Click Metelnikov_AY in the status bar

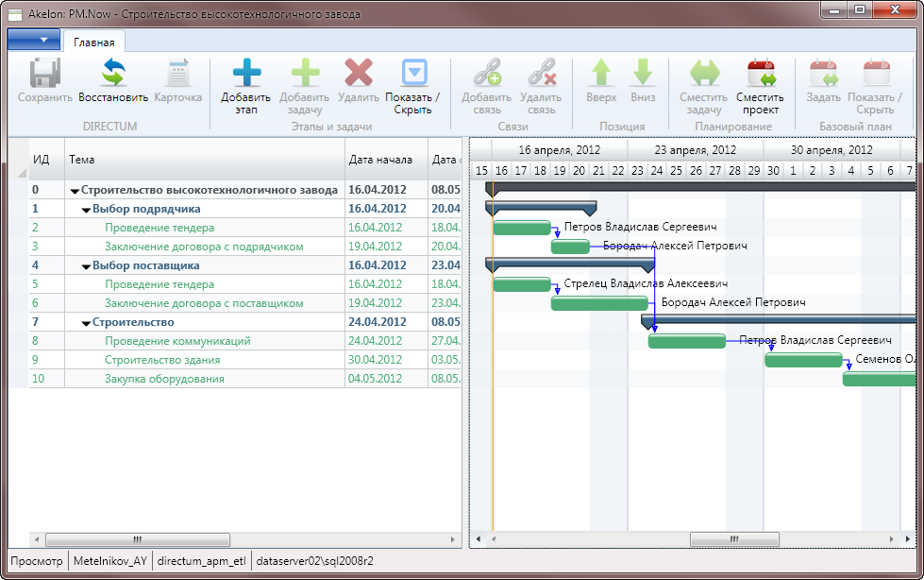[x=110, y=561]
